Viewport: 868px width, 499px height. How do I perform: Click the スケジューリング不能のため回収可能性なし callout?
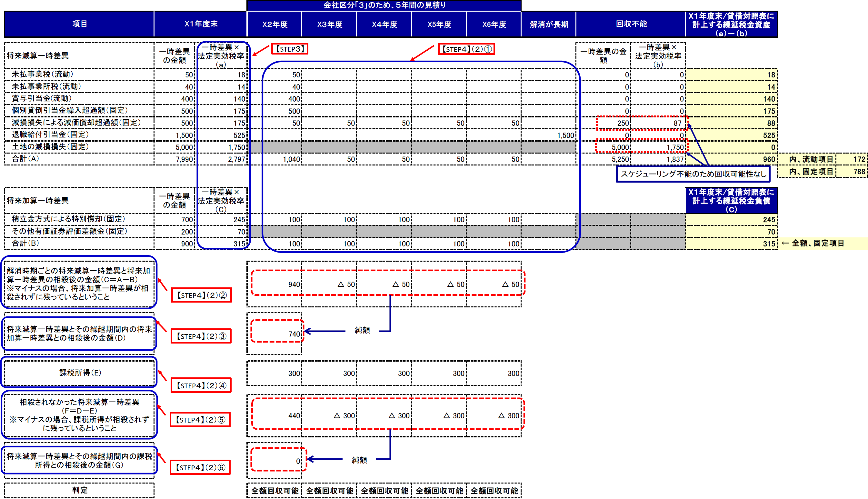click(x=693, y=174)
